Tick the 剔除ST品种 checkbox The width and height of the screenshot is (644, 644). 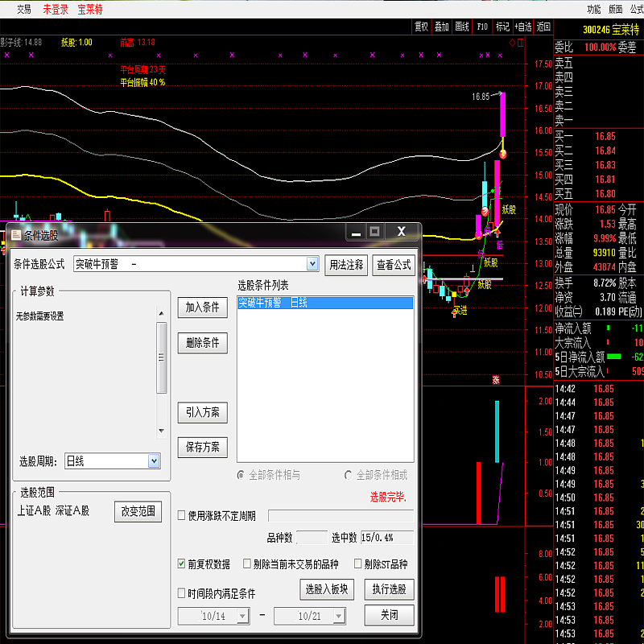point(357,564)
